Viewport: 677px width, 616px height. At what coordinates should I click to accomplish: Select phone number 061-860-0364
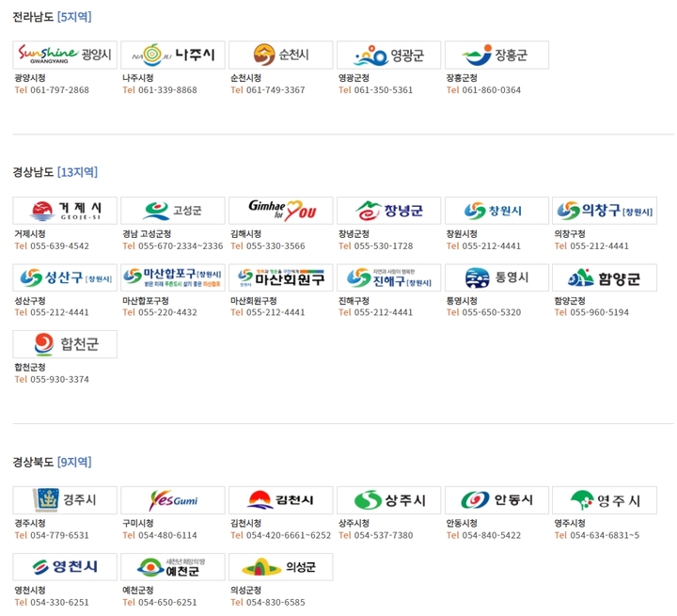pyautogui.click(x=492, y=90)
